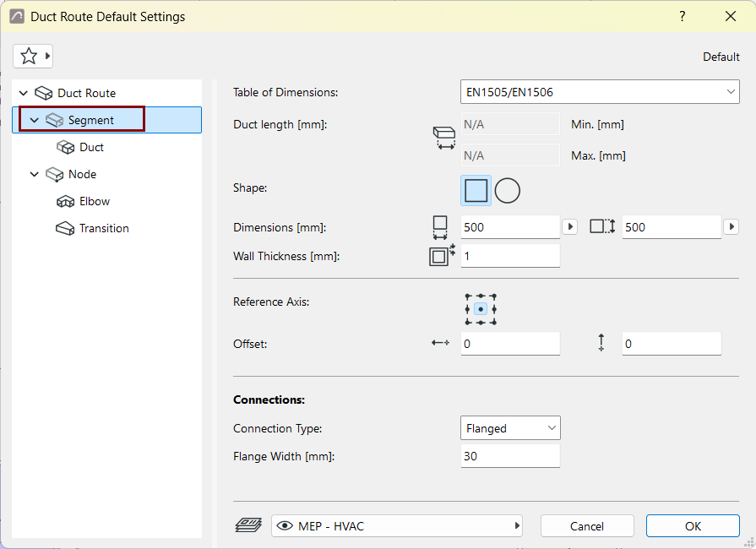Open the height preset values arrow
The height and width of the screenshot is (549, 756).
pyautogui.click(x=732, y=226)
